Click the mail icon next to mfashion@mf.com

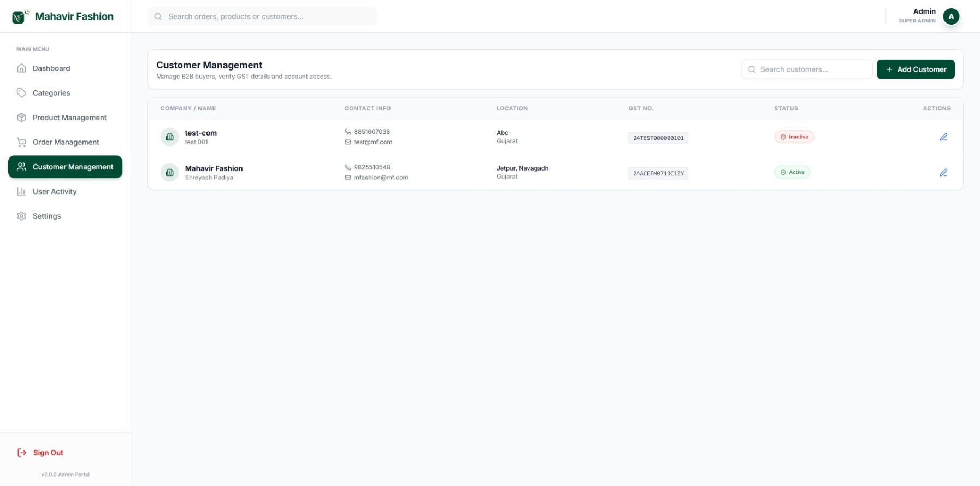click(x=348, y=178)
